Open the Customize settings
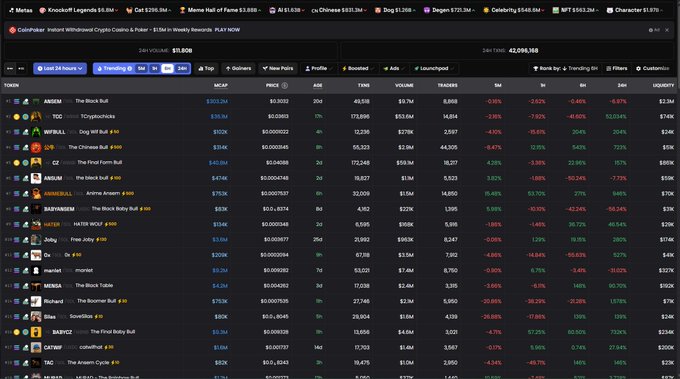Image resolution: width=680 pixels, height=379 pixels. click(653, 69)
